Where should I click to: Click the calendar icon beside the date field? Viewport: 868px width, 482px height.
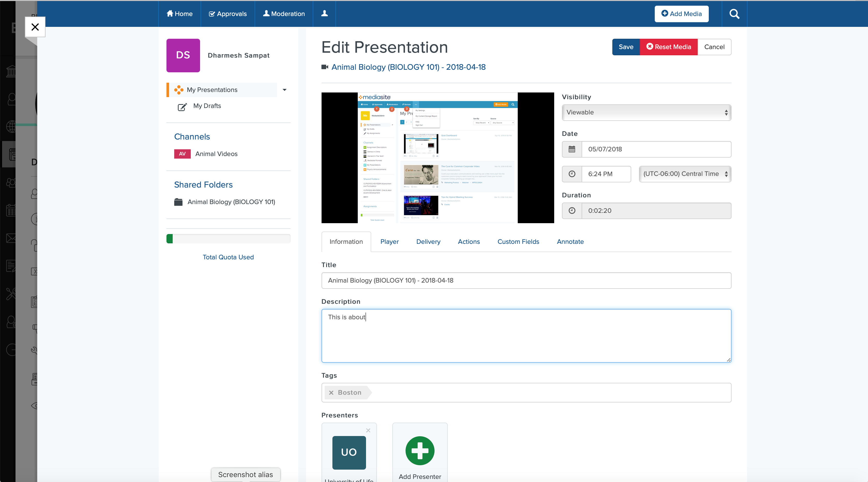click(572, 149)
